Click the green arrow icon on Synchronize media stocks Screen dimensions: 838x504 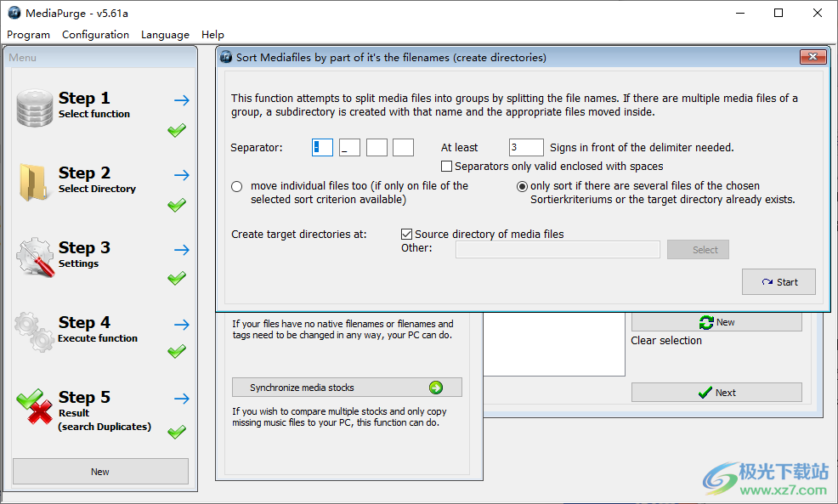tap(436, 388)
